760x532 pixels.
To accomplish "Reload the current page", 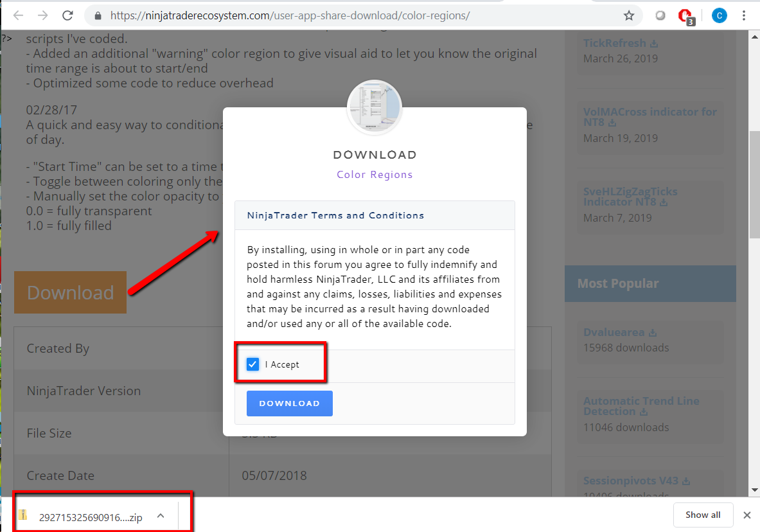I will 67,15.
